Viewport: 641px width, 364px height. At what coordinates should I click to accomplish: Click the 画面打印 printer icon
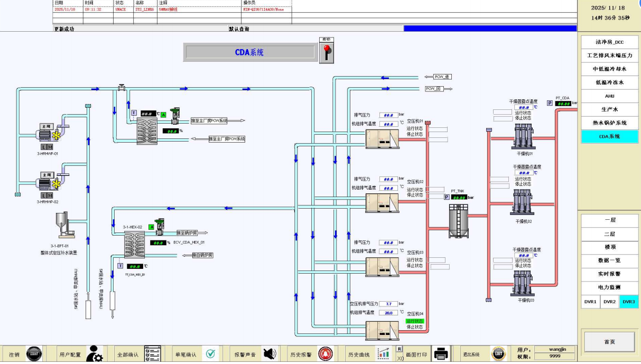pos(441,354)
